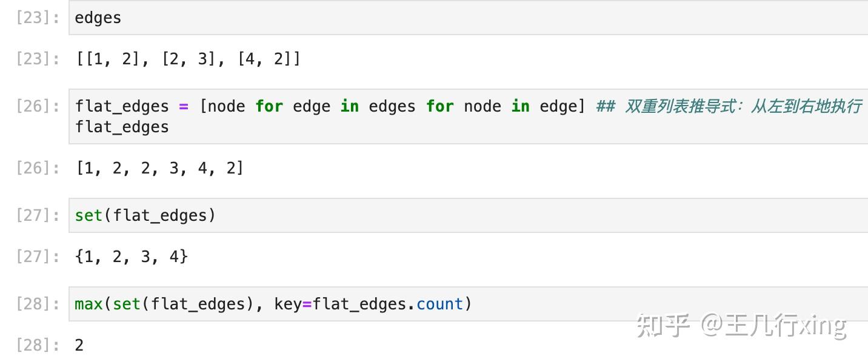Click the output {1, 2, 3, 4}
The height and width of the screenshot is (364, 868).
[x=132, y=257]
